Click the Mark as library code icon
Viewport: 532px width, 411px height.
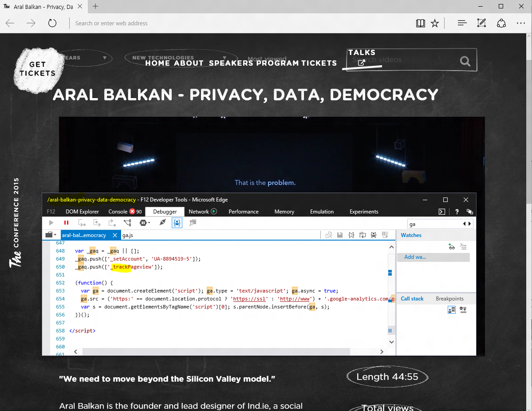(x=374, y=235)
